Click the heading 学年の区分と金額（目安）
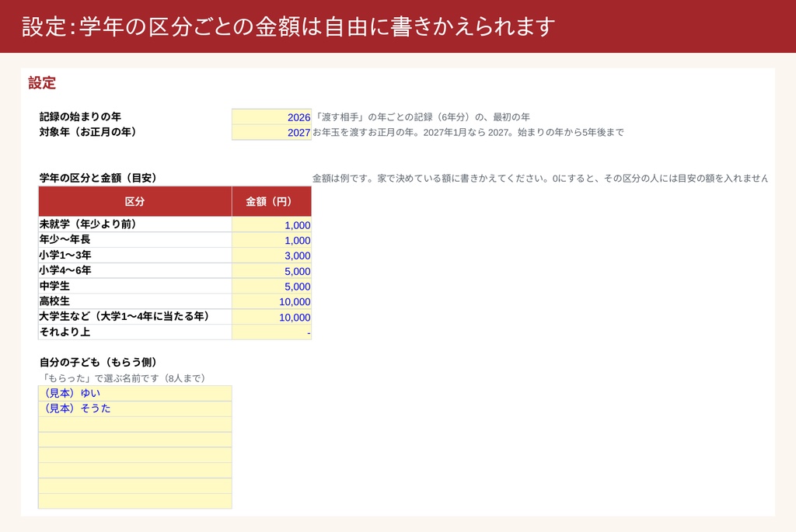The image size is (796, 532). point(99,178)
